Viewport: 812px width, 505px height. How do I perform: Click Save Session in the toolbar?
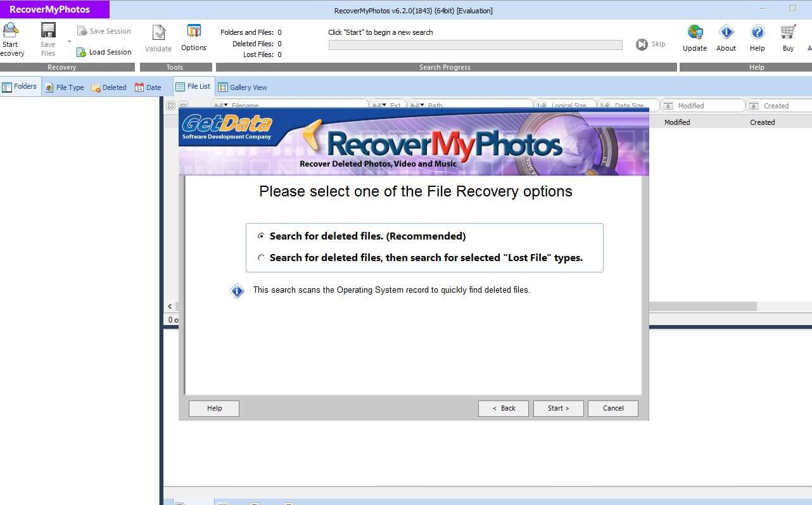tap(104, 31)
